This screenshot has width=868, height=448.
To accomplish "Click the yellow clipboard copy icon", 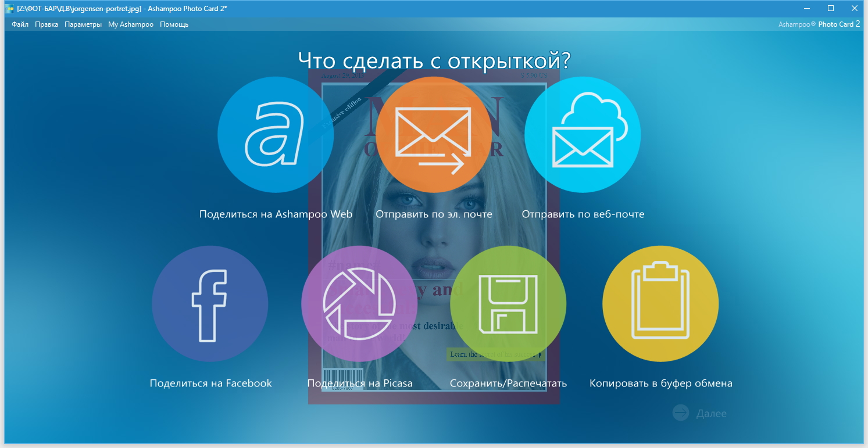I will [x=660, y=303].
